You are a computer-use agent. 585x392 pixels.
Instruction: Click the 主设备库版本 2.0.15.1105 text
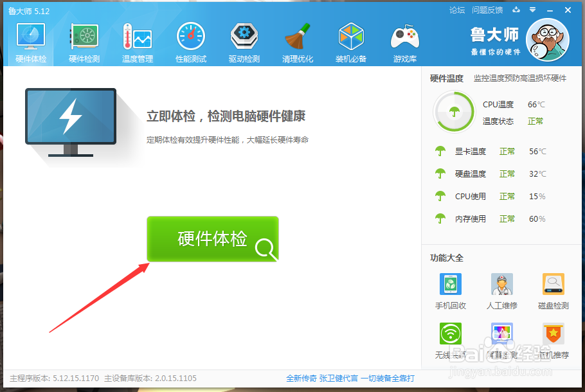tap(150, 379)
